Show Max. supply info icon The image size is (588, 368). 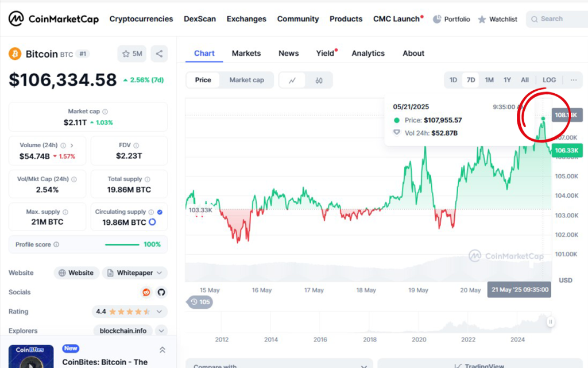point(65,212)
